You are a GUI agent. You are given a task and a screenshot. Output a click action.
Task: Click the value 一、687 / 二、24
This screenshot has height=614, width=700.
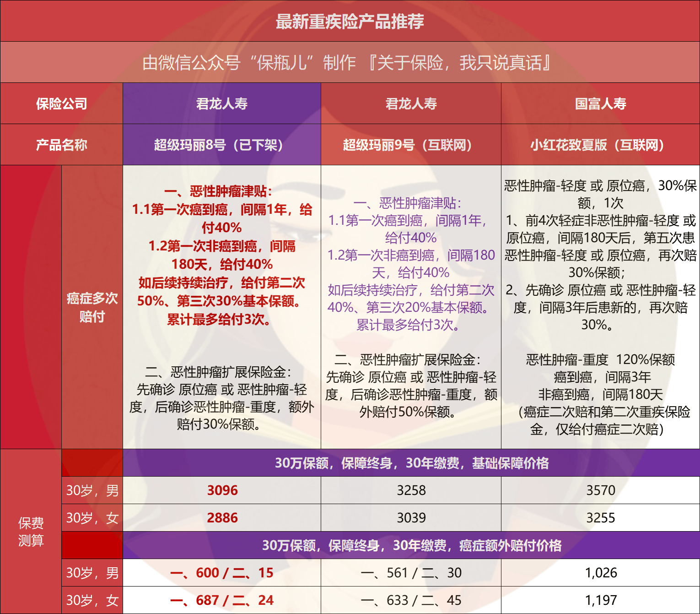[222, 600]
